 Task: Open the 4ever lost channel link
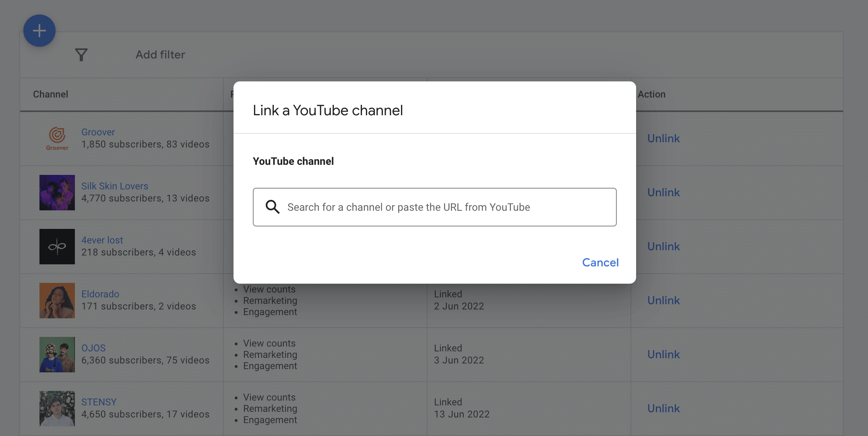pos(102,240)
